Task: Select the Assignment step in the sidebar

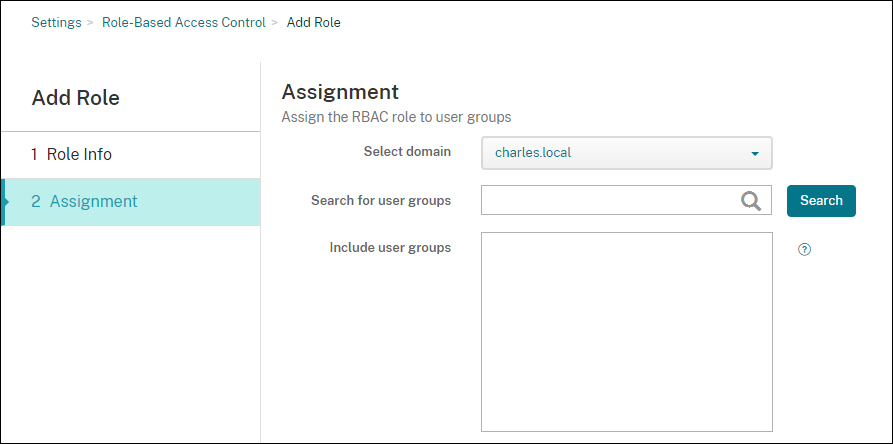Action: [93, 201]
